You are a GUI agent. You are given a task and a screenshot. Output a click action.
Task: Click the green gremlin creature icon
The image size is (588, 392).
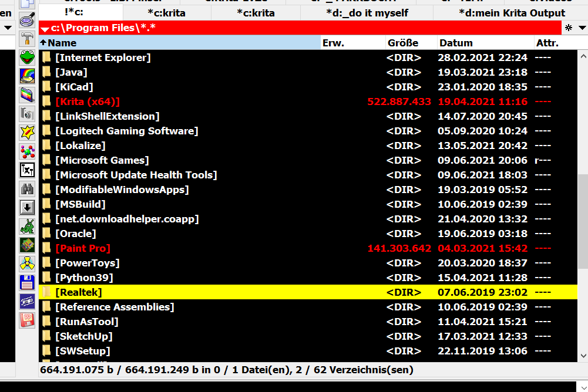pyautogui.click(x=27, y=226)
